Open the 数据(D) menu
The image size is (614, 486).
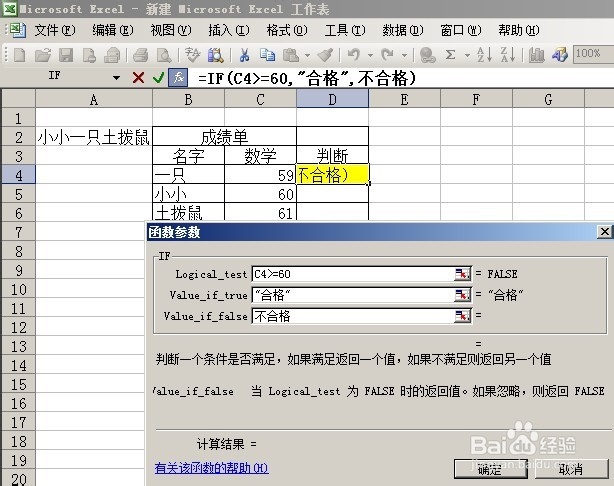(403, 31)
